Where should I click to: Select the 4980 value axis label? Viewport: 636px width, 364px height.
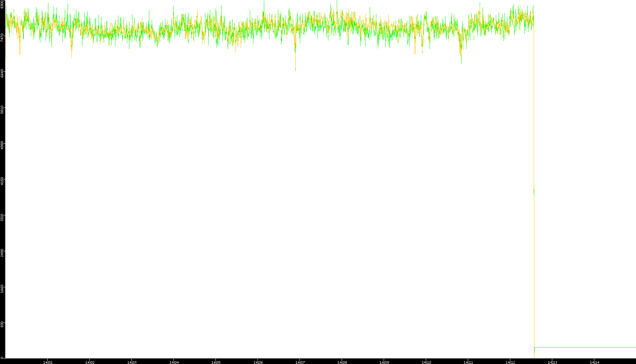pos(2,145)
